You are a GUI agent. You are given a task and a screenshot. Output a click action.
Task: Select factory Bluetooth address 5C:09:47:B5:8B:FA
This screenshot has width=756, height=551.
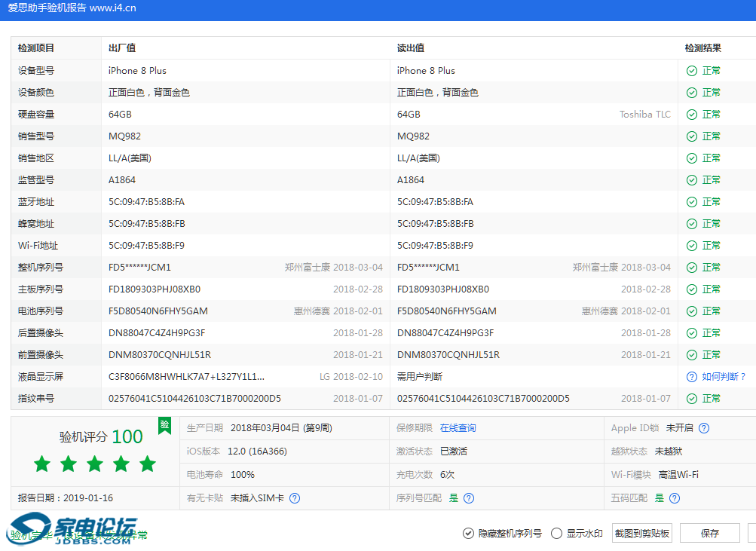click(x=146, y=202)
